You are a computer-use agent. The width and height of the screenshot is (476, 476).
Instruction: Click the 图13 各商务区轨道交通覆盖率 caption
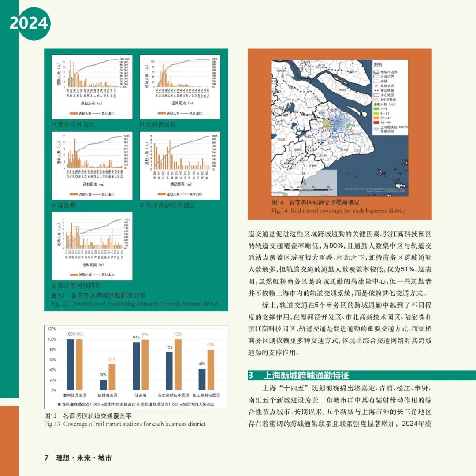[88, 416]
